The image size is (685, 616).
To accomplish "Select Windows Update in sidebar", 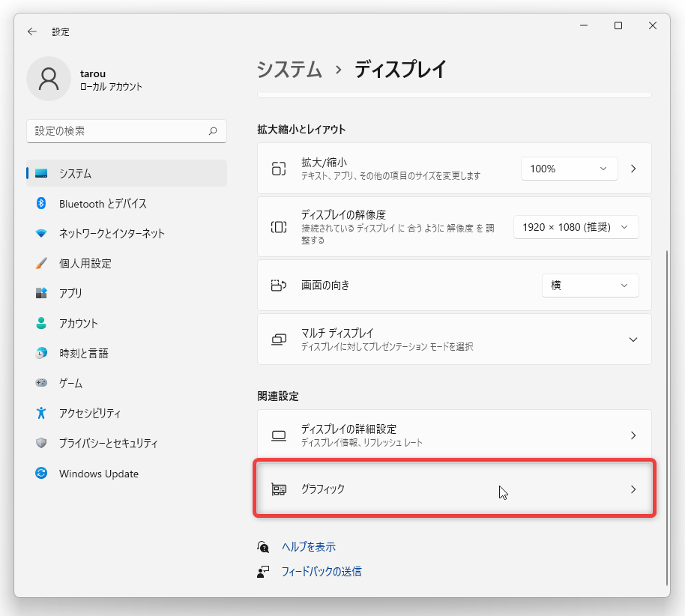I will coord(127,474).
